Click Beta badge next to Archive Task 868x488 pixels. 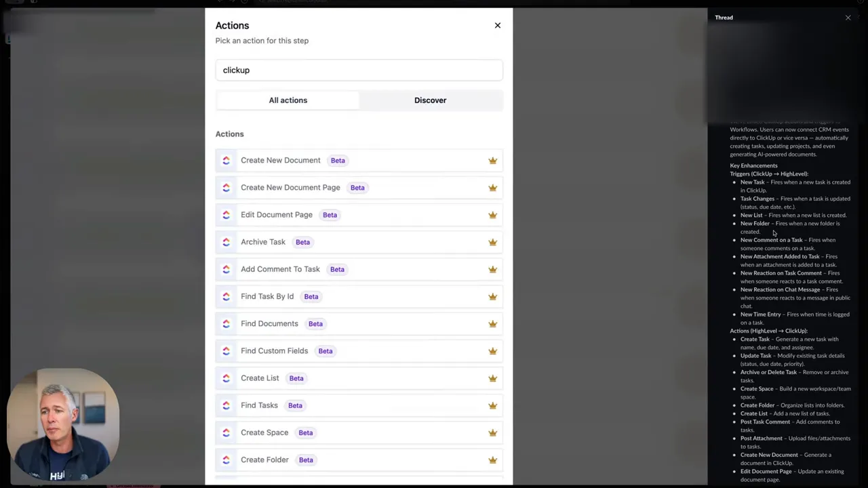302,242
